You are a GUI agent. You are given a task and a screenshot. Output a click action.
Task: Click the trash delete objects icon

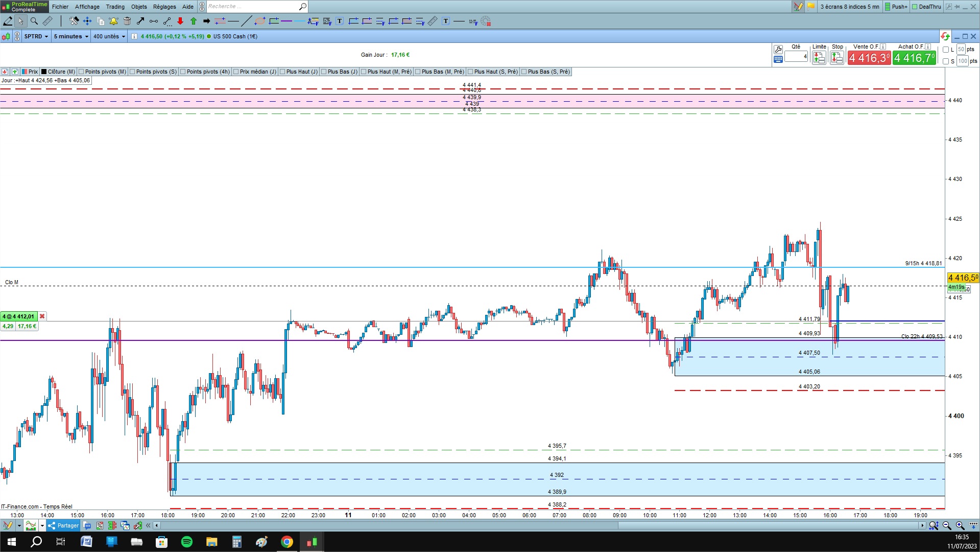127,21
